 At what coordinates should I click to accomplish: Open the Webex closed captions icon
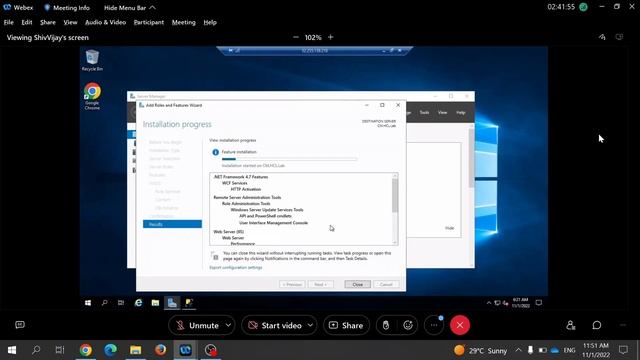tap(20, 325)
